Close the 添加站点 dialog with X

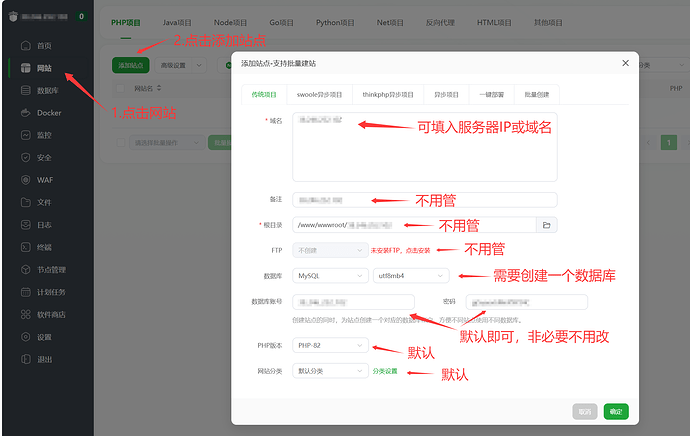pos(626,63)
